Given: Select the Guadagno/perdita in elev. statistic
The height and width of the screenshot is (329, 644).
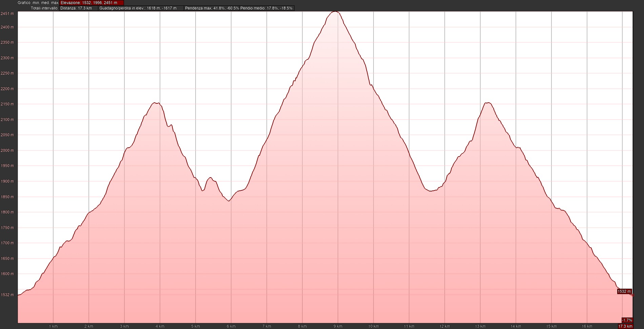Looking at the screenshot, I should 141,8.
